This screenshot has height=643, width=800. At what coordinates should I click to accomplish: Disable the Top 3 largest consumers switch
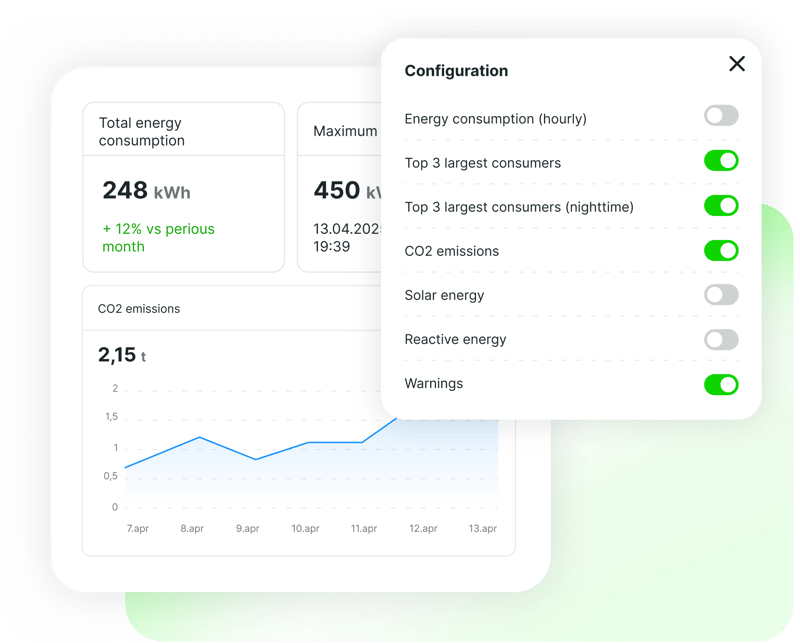tap(721, 161)
